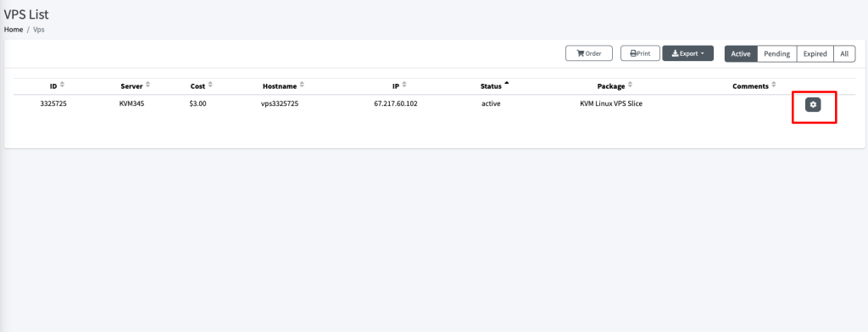
Task: Select the cost cell $3.00
Action: 198,103
